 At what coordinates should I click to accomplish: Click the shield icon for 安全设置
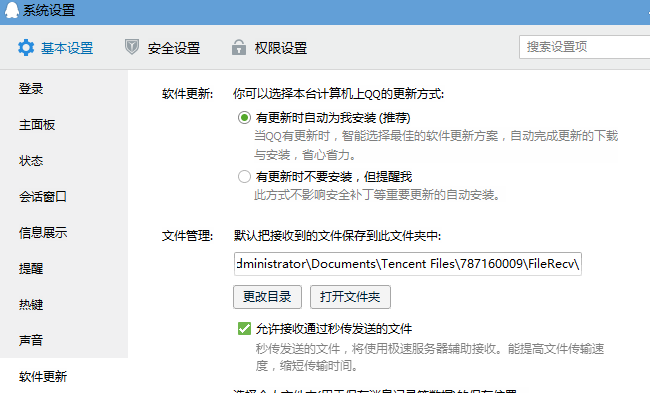(132, 47)
